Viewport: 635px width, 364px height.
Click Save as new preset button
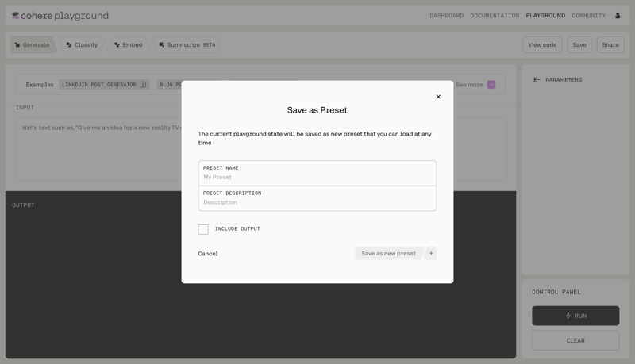point(388,253)
